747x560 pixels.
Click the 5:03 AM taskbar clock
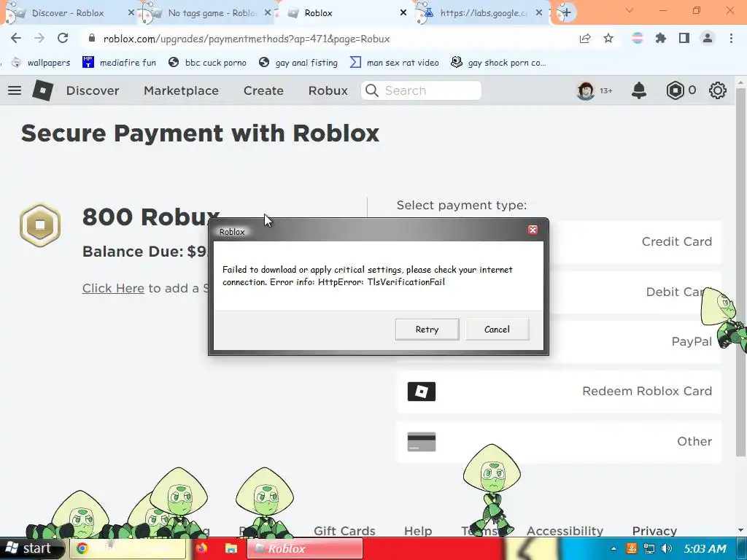click(705, 548)
